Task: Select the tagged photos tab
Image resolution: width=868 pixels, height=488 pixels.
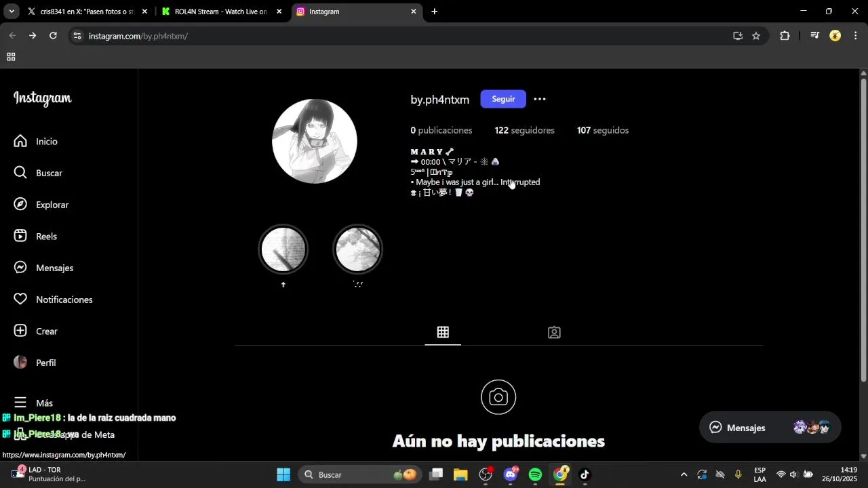Action: click(x=554, y=332)
